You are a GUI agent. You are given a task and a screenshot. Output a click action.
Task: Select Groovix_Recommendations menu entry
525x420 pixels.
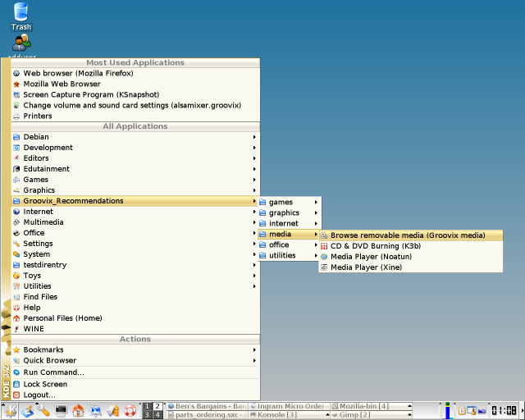135,201
